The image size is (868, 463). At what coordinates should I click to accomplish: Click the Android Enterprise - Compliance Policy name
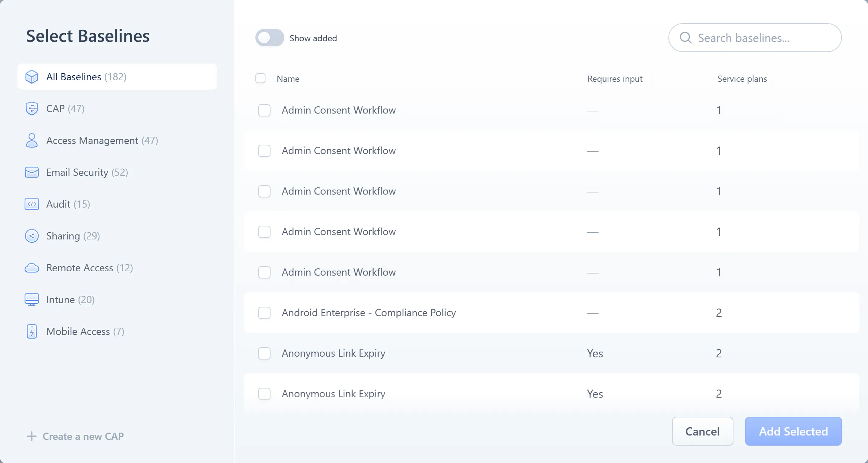(369, 313)
